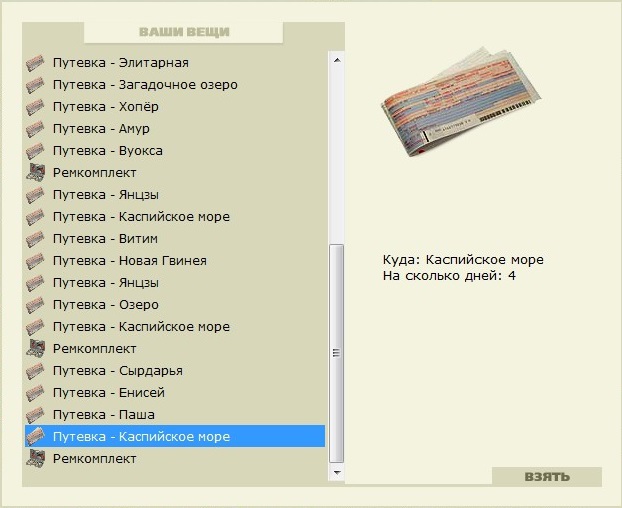The width and height of the screenshot is (622, 508).
Task: Click the ВАШИ ВЕЩИ header tab
Action: (x=184, y=32)
